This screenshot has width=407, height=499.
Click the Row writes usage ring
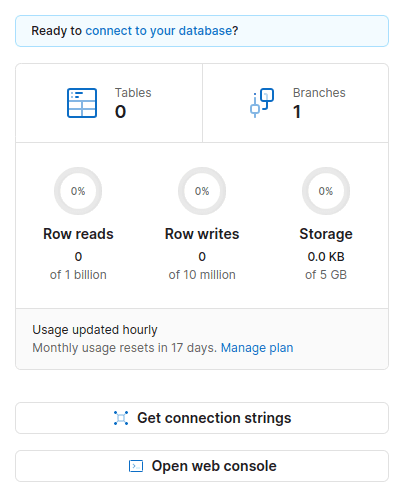pyautogui.click(x=202, y=191)
